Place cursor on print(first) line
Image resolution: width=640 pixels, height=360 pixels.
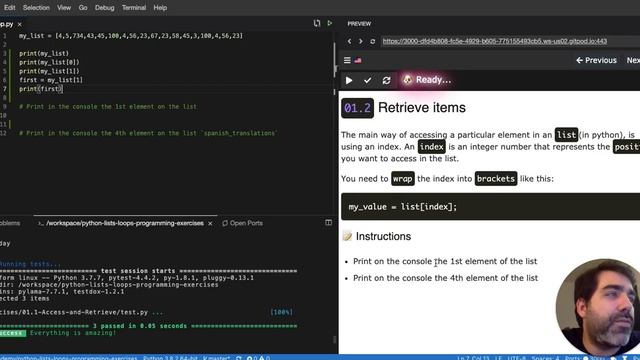point(41,89)
